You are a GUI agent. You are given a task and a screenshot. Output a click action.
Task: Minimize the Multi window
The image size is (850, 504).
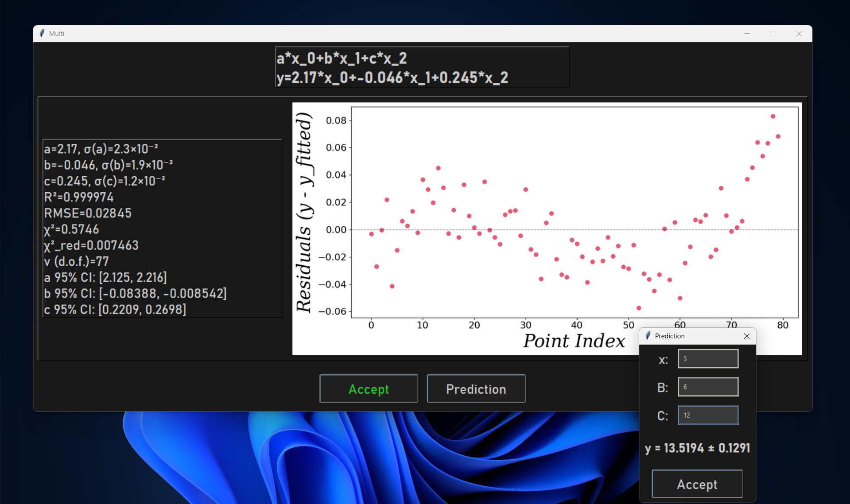click(747, 34)
